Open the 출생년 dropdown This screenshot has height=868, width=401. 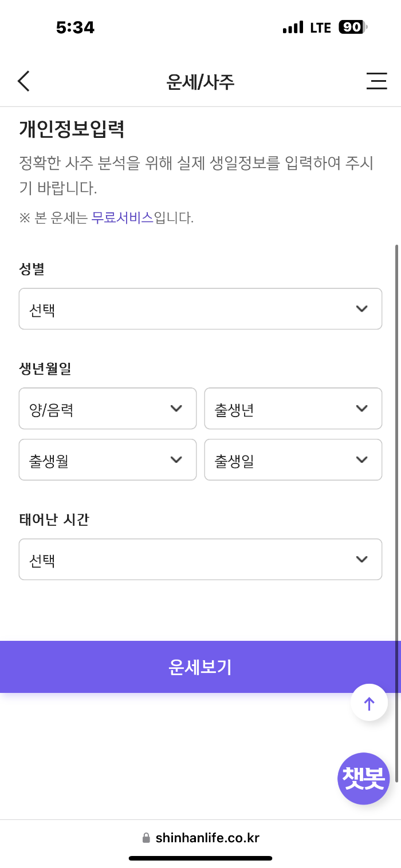pos(293,409)
